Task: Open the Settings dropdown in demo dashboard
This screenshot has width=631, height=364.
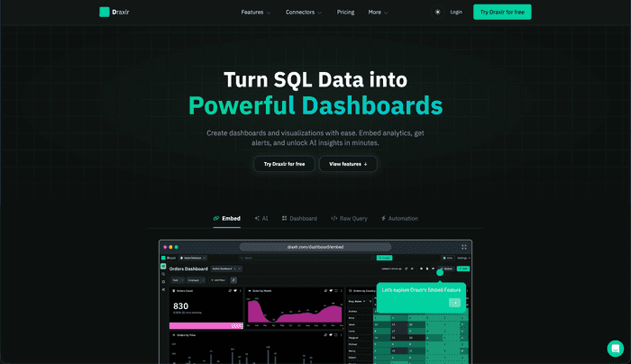Action: (463, 258)
